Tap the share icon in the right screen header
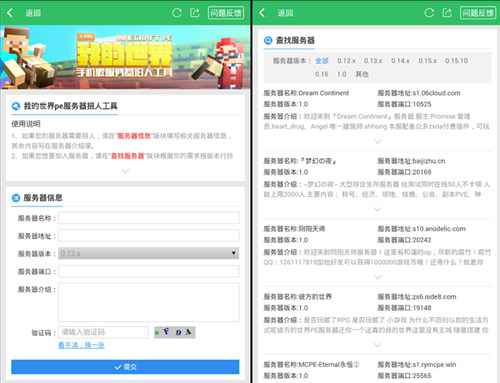This screenshot has width=500, height=383. (447, 13)
